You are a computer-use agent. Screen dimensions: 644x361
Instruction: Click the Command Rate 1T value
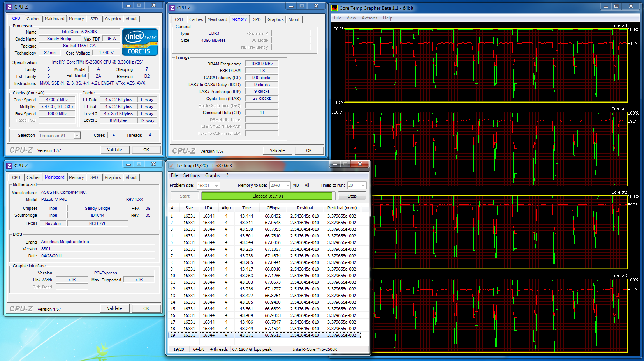[x=262, y=112]
